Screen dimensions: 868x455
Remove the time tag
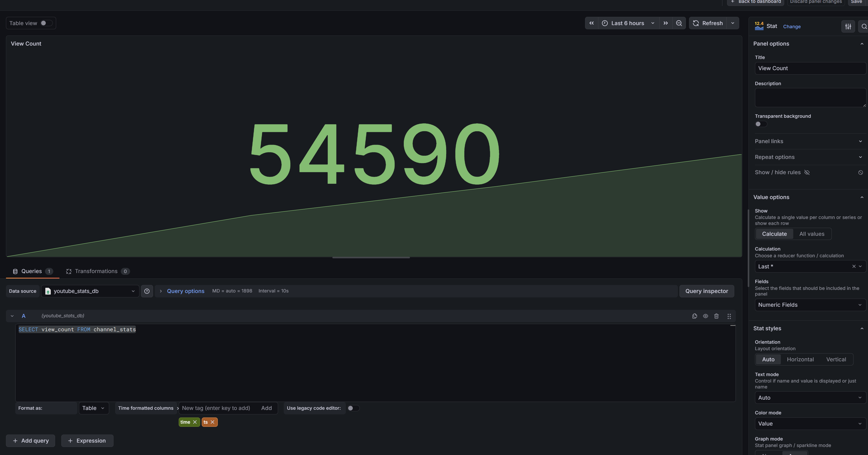pos(195,422)
